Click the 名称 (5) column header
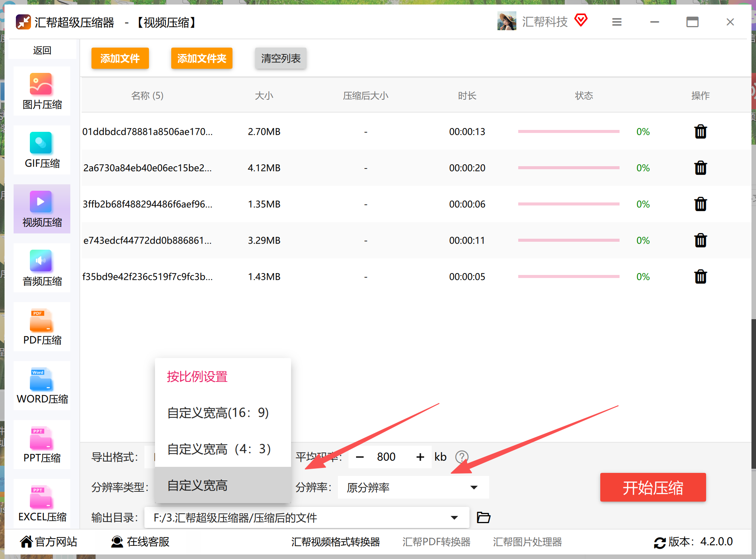 coord(147,96)
